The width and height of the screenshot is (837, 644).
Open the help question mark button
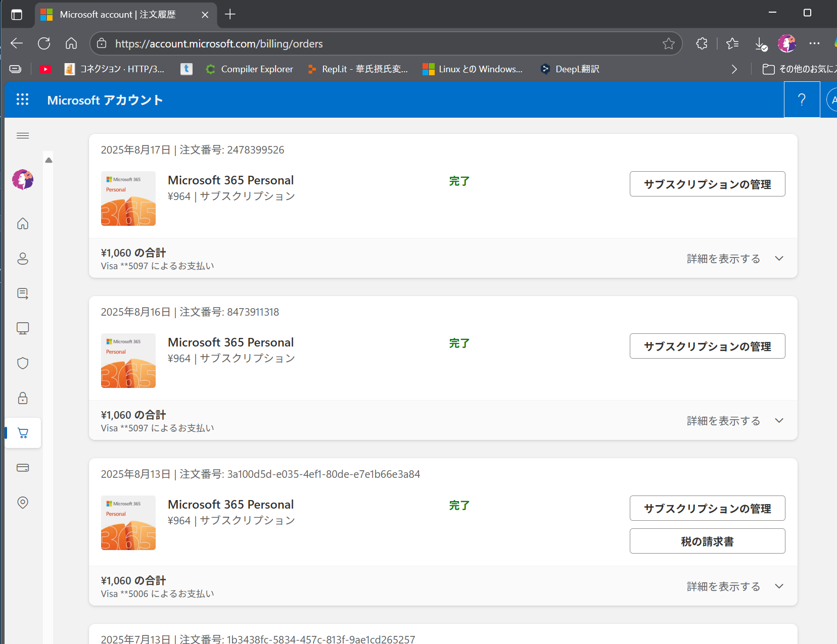[802, 100]
